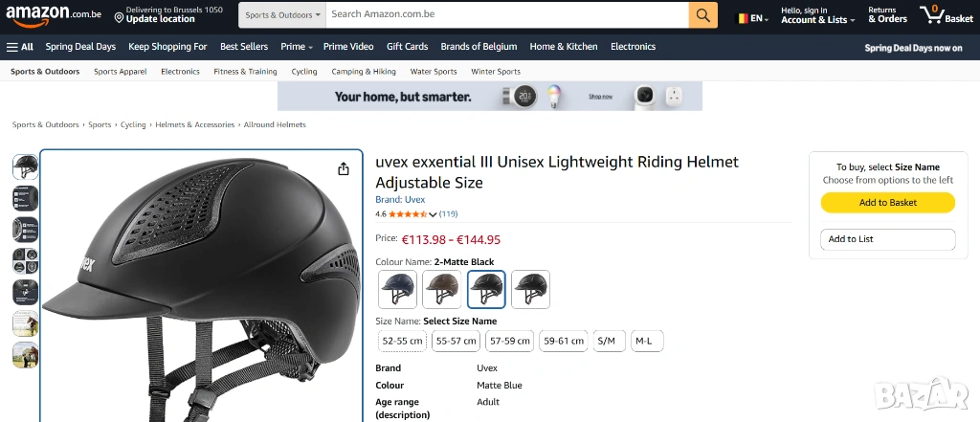Screen dimensions: 980x422
Task: Click the Amazon.com.be logo
Action: pyautogui.click(x=55, y=15)
